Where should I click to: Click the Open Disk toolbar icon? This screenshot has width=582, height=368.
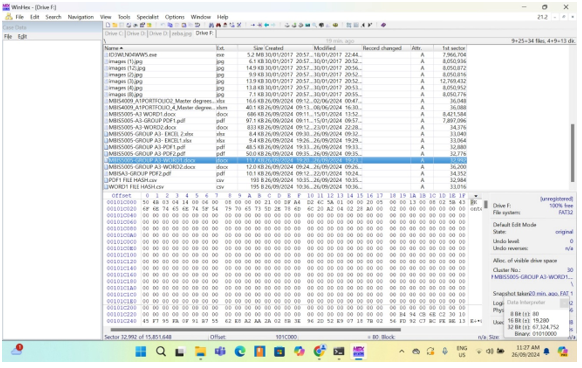coord(287,25)
